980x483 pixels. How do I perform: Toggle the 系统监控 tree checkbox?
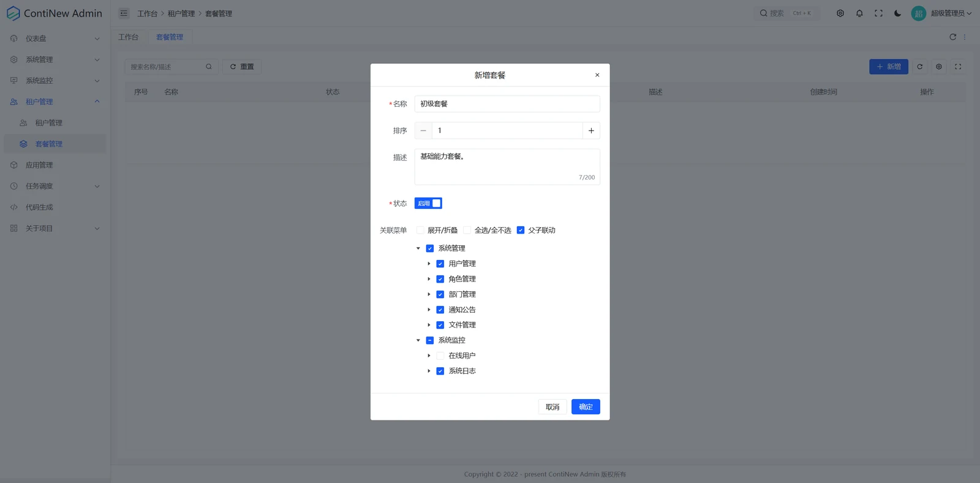430,340
